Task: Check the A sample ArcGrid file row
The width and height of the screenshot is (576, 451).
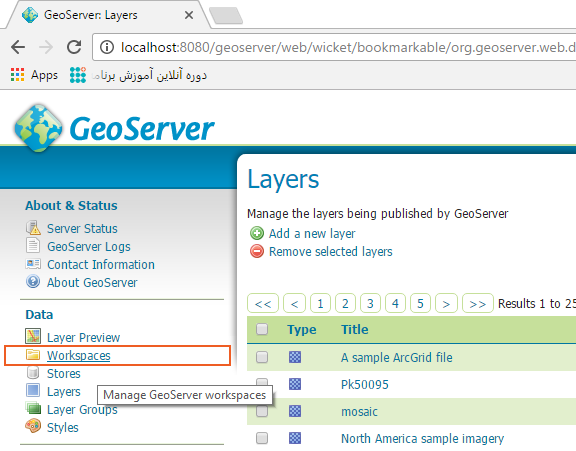Action: click(262, 357)
